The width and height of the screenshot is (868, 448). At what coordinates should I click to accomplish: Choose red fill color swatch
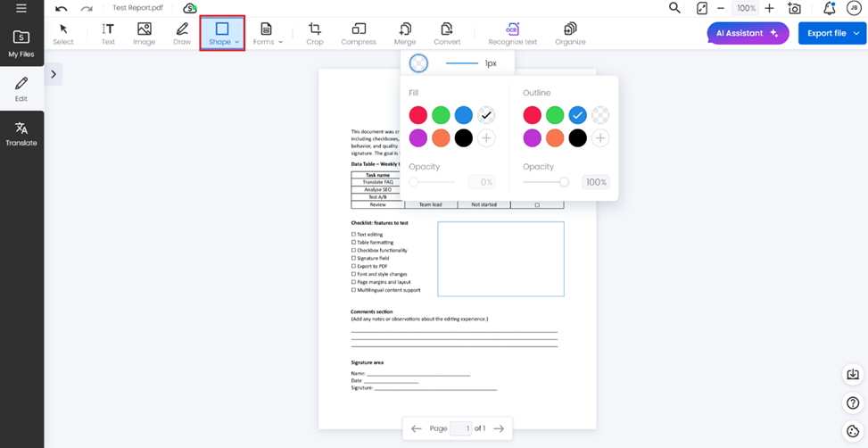[x=417, y=115]
